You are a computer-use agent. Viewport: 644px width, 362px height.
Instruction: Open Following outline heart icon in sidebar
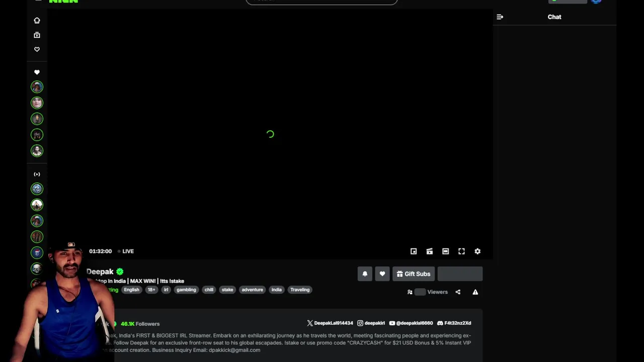37,49
